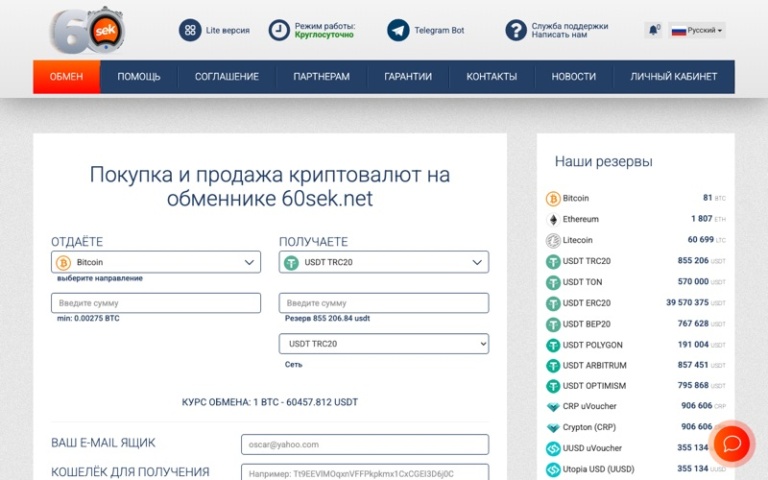Click the USDT ERC20 icon in reserves
This screenshot has height=480, width=768.
(553, 304)
